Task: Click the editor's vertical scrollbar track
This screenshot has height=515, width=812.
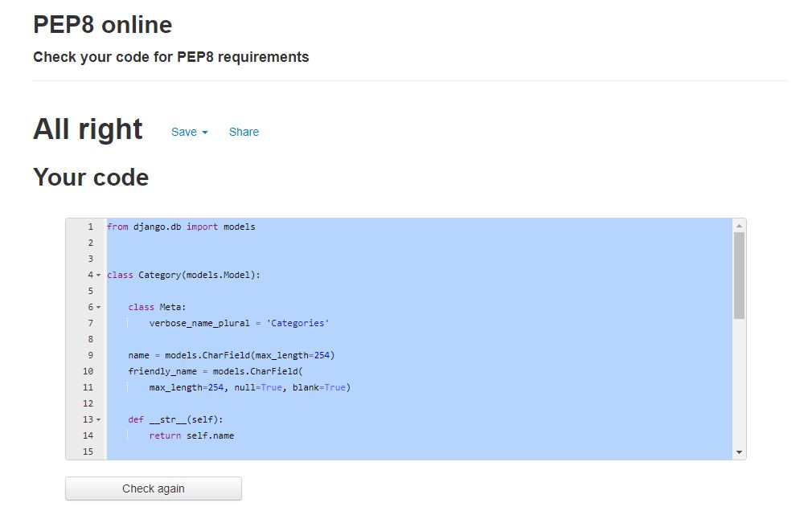Action: tap(739, 362)
